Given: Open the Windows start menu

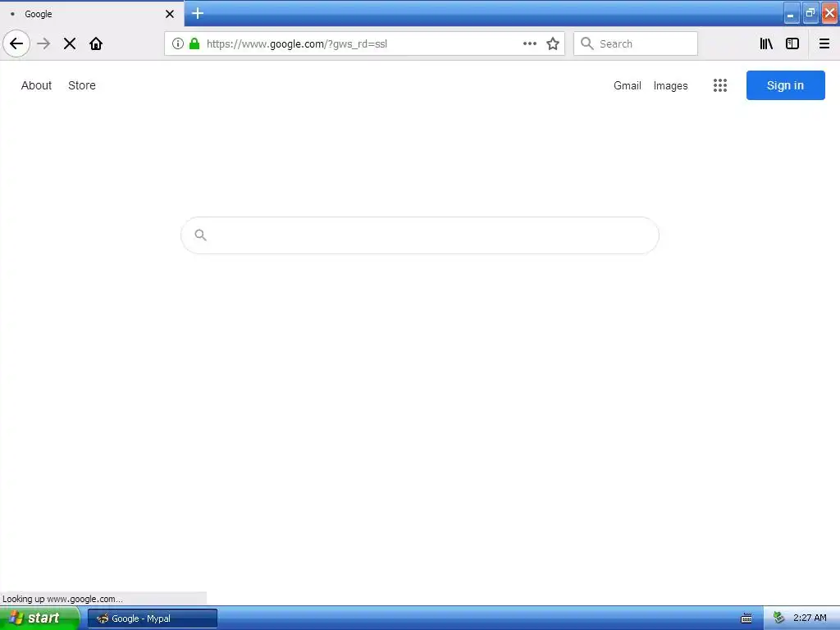Looking at the screenshot, I should (x=39, y=618).
